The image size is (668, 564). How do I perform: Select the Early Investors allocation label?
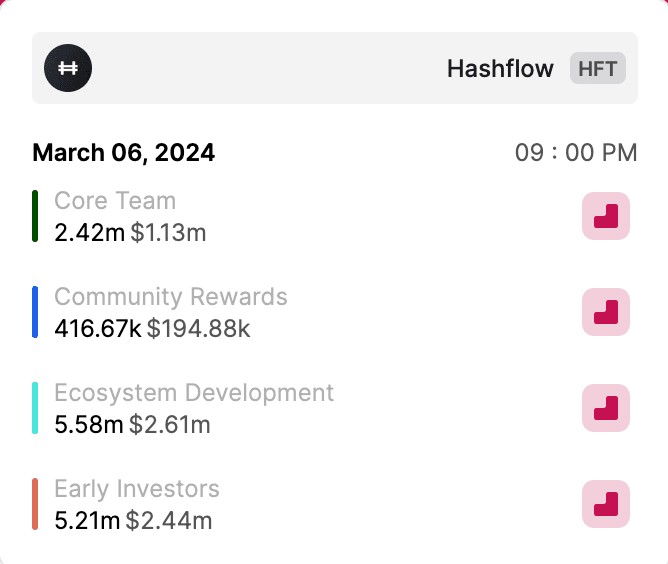[x=137, y=489]
